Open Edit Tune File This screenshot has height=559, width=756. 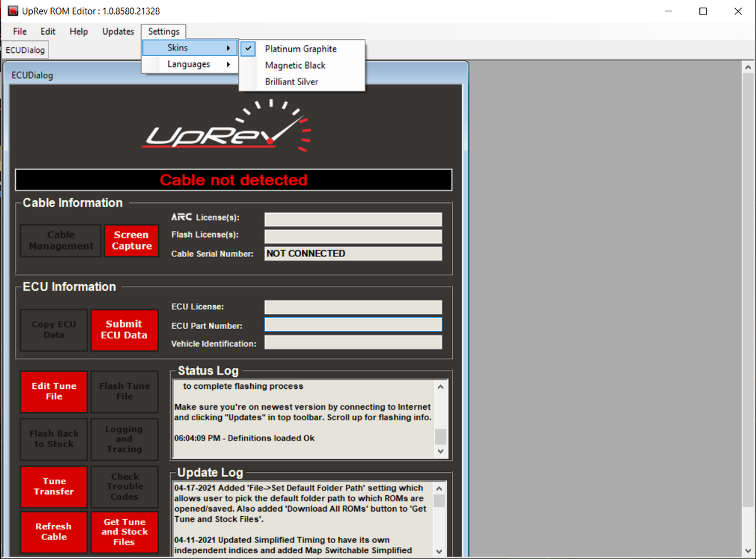coord(54,391)
